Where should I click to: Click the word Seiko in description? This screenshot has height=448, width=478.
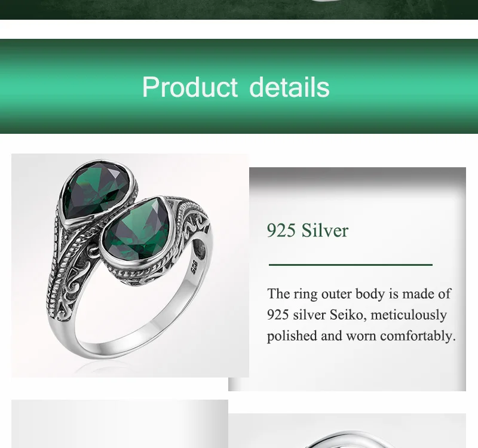pyautogui.click(x=347, y=315)
